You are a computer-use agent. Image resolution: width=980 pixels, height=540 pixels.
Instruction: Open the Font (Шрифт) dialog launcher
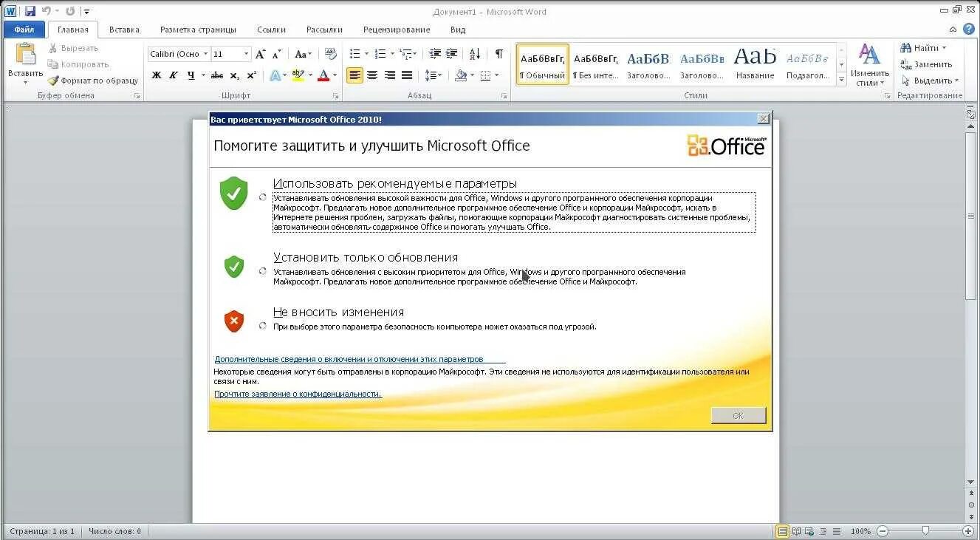(336, 96)
